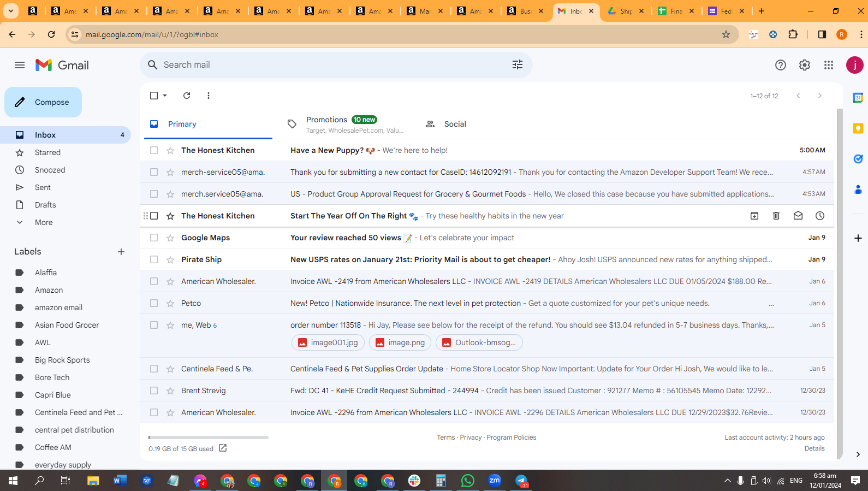Open the Program Policies link
The height and width of the screenshot is (491, 868).
click(512, 437)
